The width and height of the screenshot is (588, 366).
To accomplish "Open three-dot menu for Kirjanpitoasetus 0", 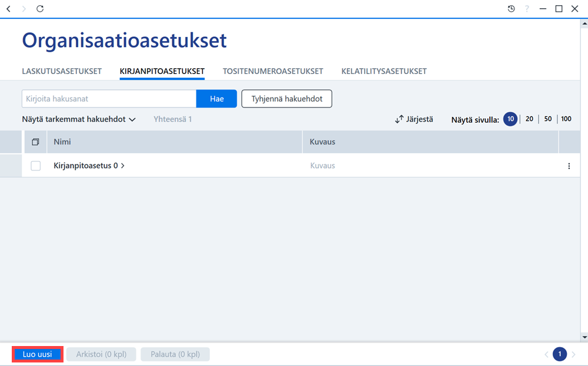I will (x=569, y=166).
